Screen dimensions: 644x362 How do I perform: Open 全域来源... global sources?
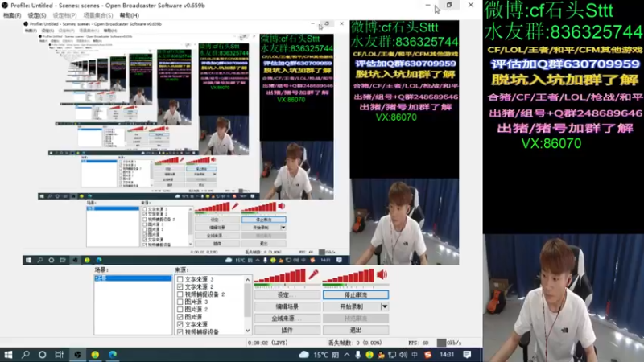pyautogui.click(x=287, y=319)
